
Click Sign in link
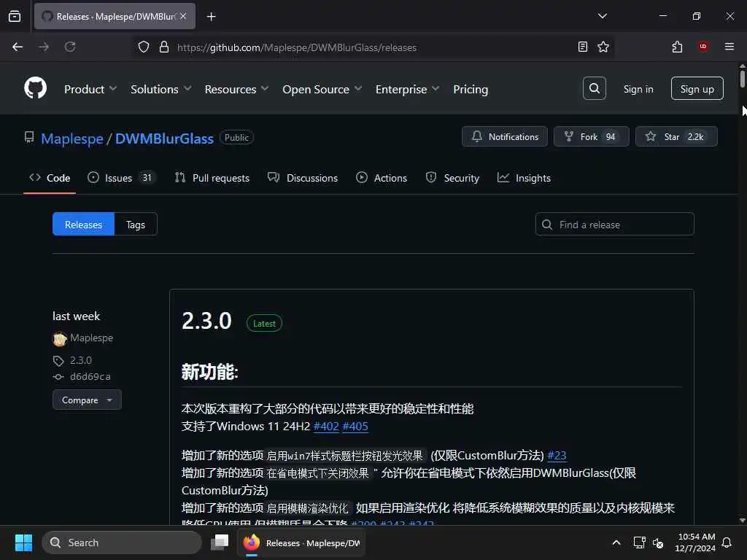pyautogui.click(x=638, y=89)
